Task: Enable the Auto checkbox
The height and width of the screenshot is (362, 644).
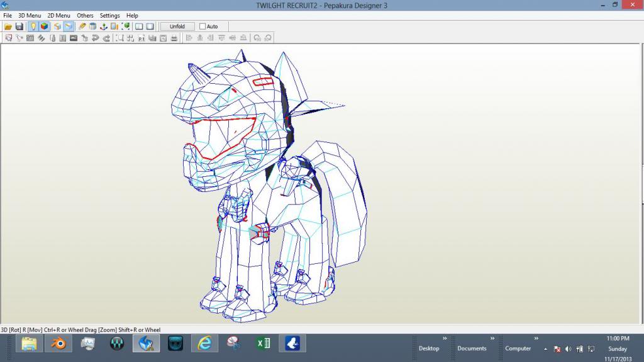Action: 203,26
